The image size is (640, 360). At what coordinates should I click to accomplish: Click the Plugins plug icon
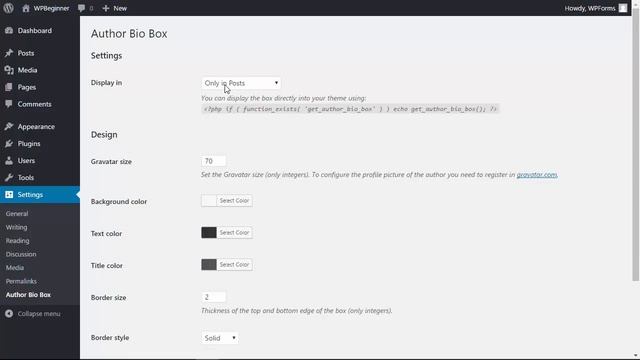click(x=9, y=144)
